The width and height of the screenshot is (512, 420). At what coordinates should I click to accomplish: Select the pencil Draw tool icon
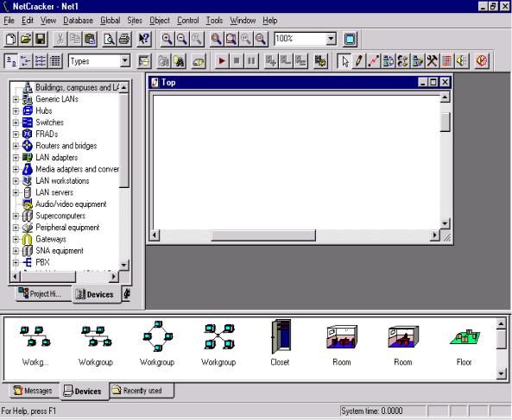click(359, 61)
